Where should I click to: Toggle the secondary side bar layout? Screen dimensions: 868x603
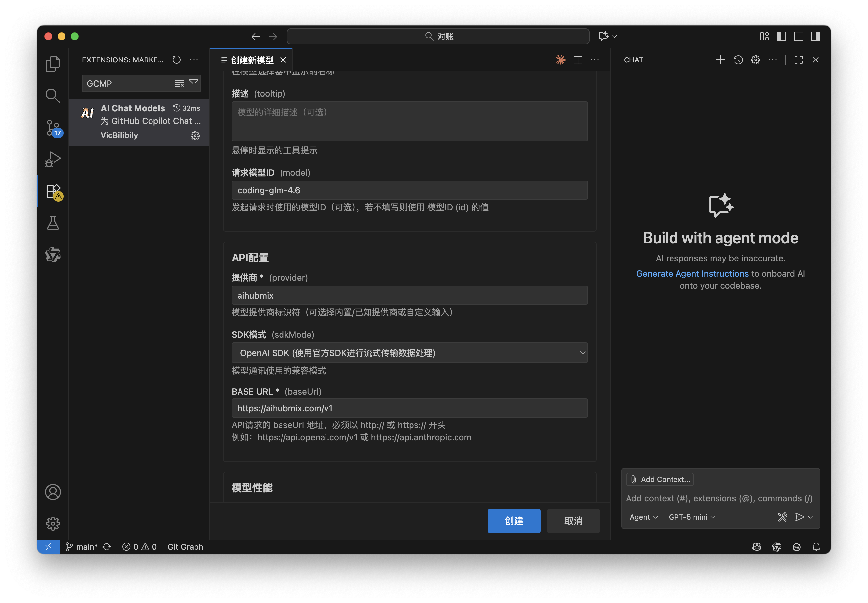(x=815, y=36)
